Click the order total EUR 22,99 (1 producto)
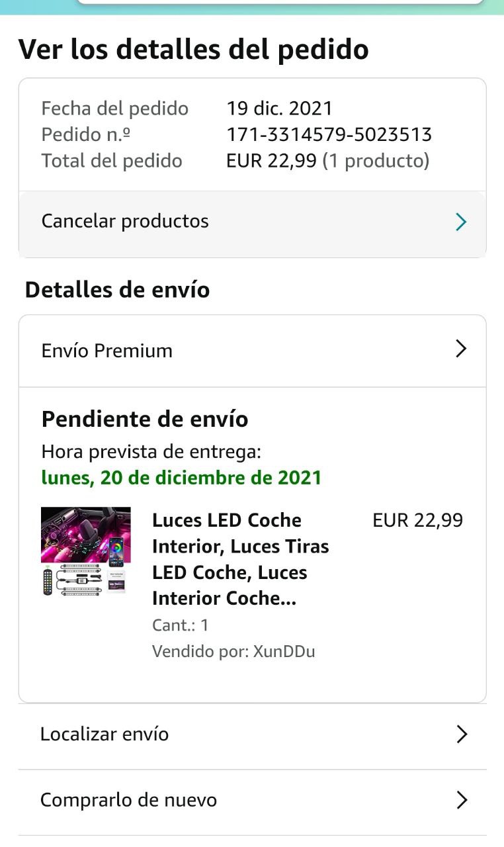Screen dimensions: 504x847 [327, 161]
